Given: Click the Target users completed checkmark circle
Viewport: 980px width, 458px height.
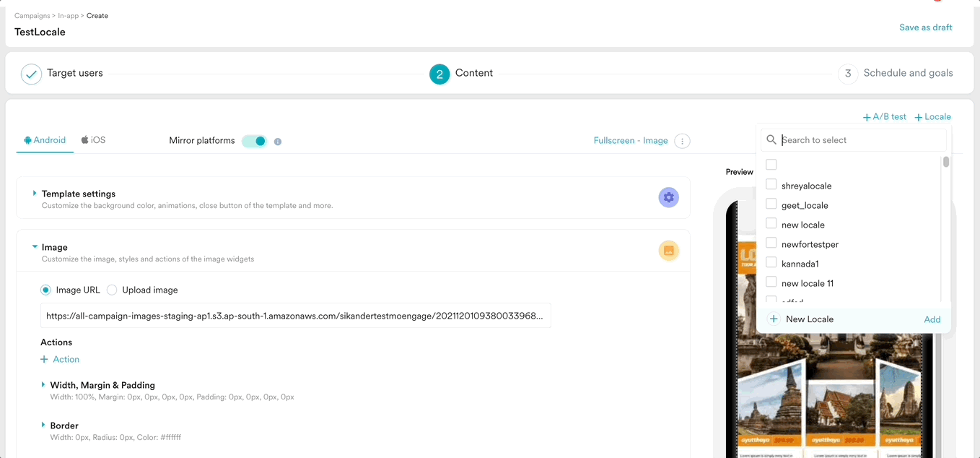Looking at the screenshot, I should pyautogui.click(x=30, y=73).
